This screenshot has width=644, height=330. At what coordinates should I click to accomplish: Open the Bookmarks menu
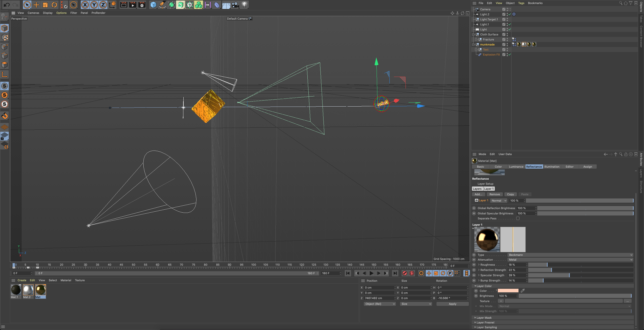coord(535,3)
